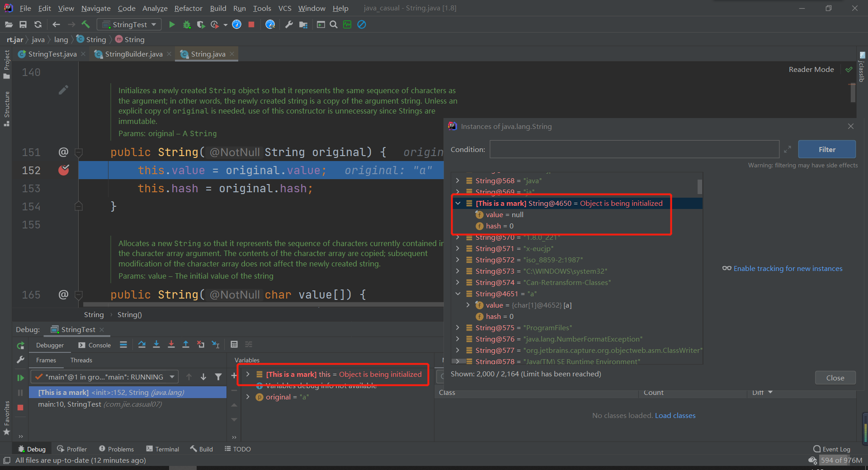This screenshot has height=470, width=868.
Task: Filter frames with the funnel icon
Action: (218, 377)
